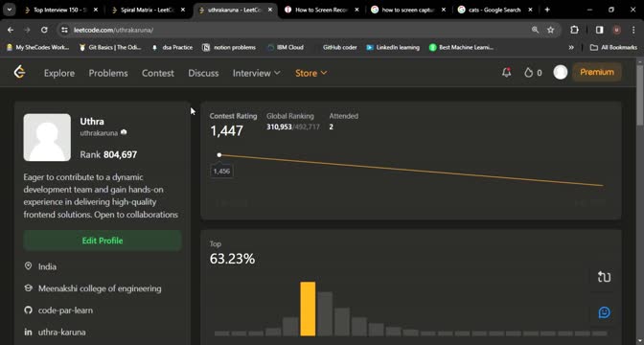Screen dimensions: 644x345
Task: Open the Problems menu item
Action: coord(108,73)
